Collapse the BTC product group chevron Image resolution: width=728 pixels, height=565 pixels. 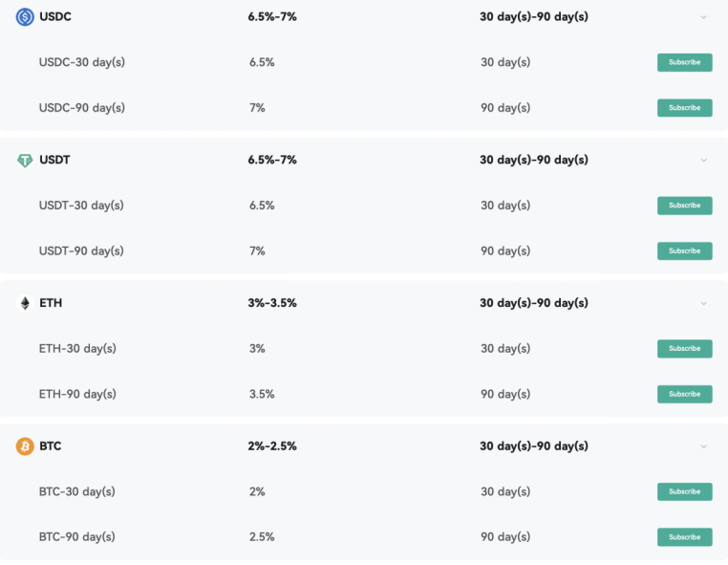pos(704,446)
